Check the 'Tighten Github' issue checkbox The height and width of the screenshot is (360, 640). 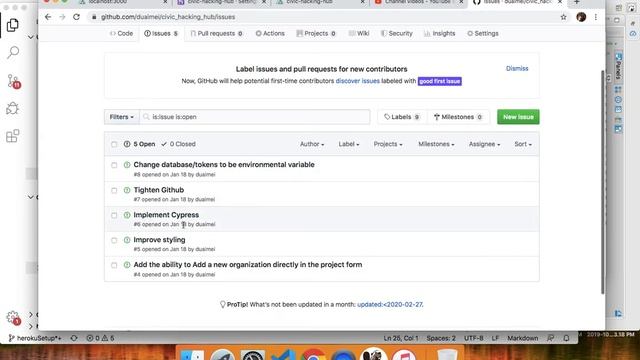click(114, 191)
